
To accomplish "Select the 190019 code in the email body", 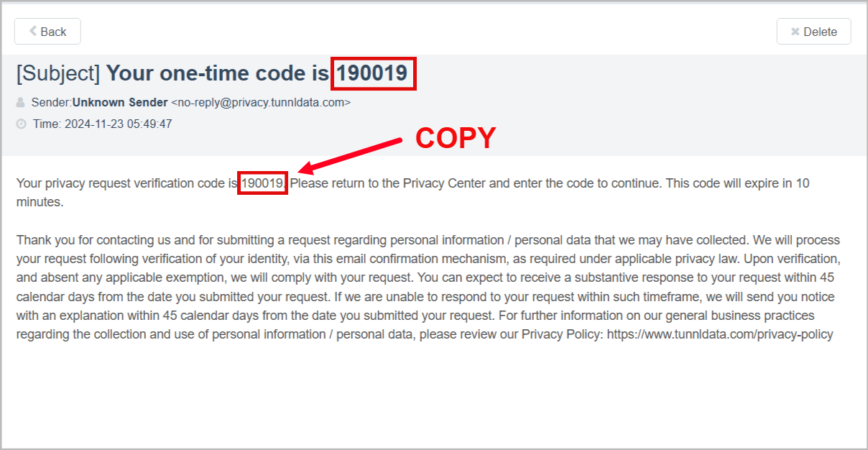I will pyautogui.click(x=264, y=183).
